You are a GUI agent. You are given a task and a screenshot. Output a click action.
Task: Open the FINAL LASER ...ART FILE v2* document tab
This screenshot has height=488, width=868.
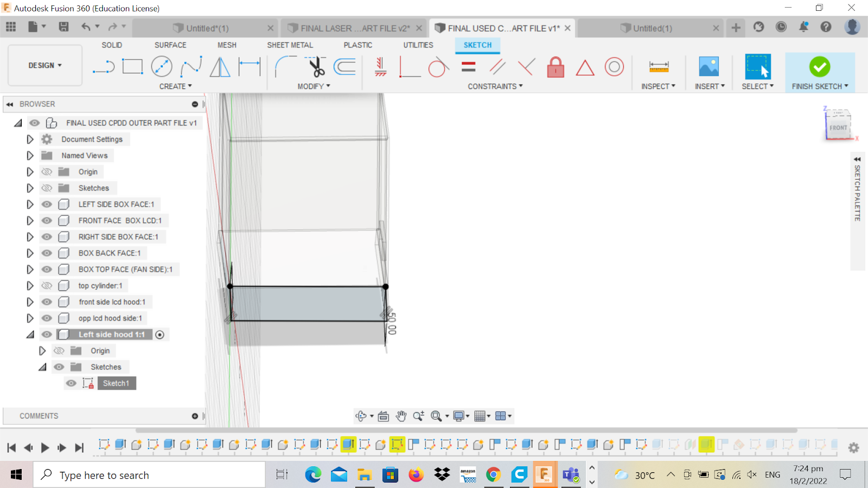[355, 28]
